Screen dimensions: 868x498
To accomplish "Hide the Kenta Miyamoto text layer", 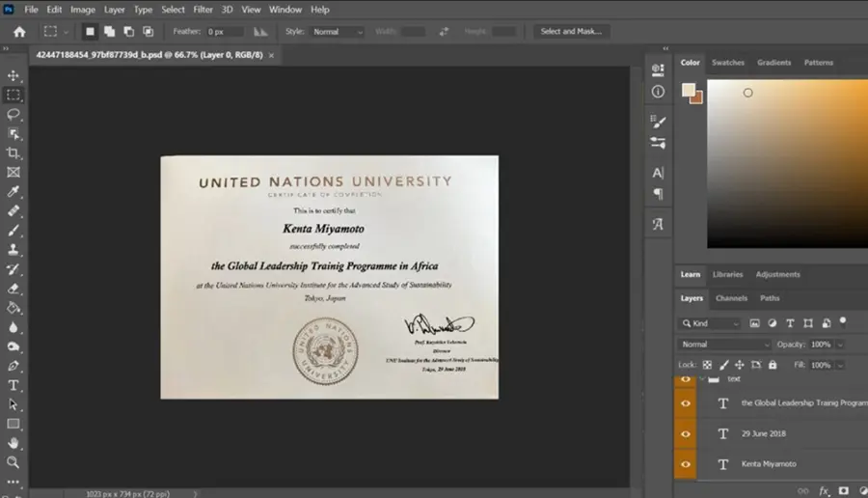I will (686, 464).
